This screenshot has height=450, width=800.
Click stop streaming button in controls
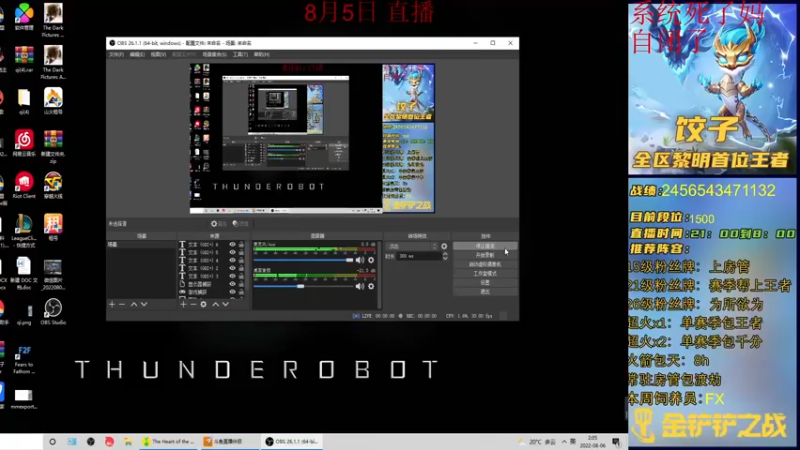click(485, 246)
